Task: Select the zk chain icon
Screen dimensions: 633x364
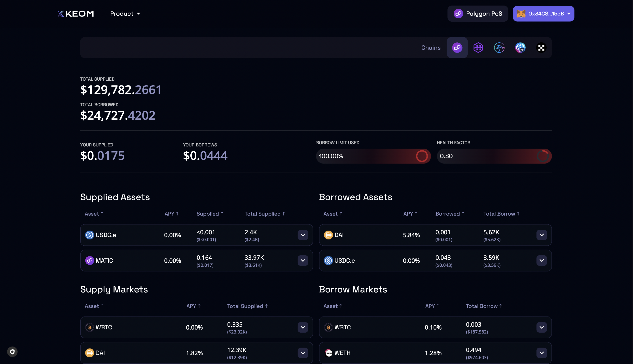Action: (520, 47)
